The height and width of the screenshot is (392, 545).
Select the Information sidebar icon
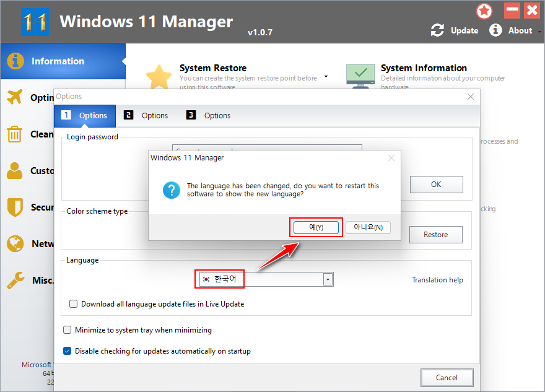click(x=15, y=61)
